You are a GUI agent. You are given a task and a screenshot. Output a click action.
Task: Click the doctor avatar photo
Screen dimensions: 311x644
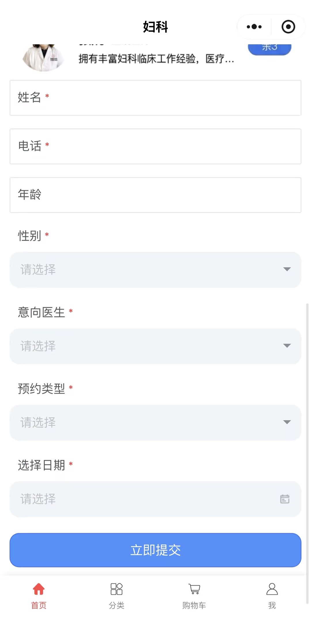click(x=43, y=58)
